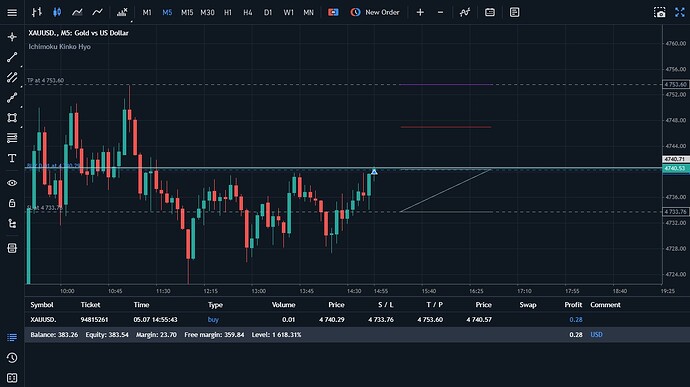Open the objects tree icon
Screen dimensions: 690x387
pyautogui.click(x=12, y=224)
